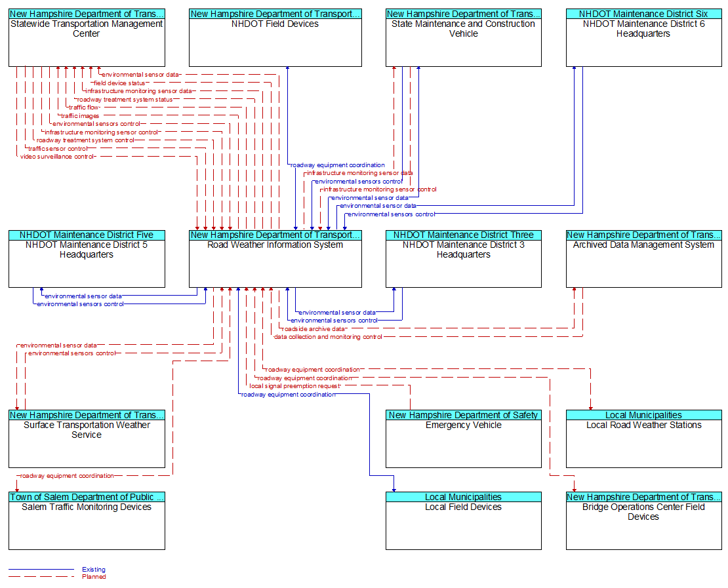This screenshot has height=588, width=728.
Task: Click the Road Weather Information System node
Action: click(x=275, y=258)
